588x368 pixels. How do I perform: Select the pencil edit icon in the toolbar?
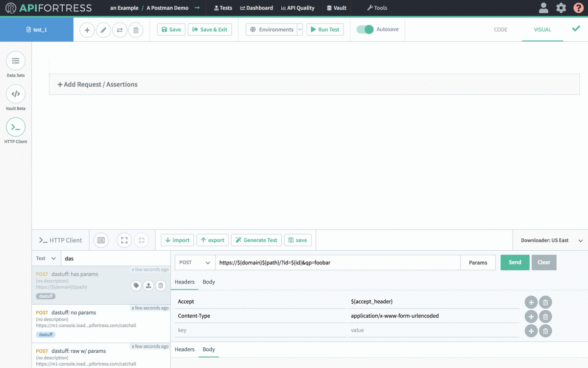[103, 29]
